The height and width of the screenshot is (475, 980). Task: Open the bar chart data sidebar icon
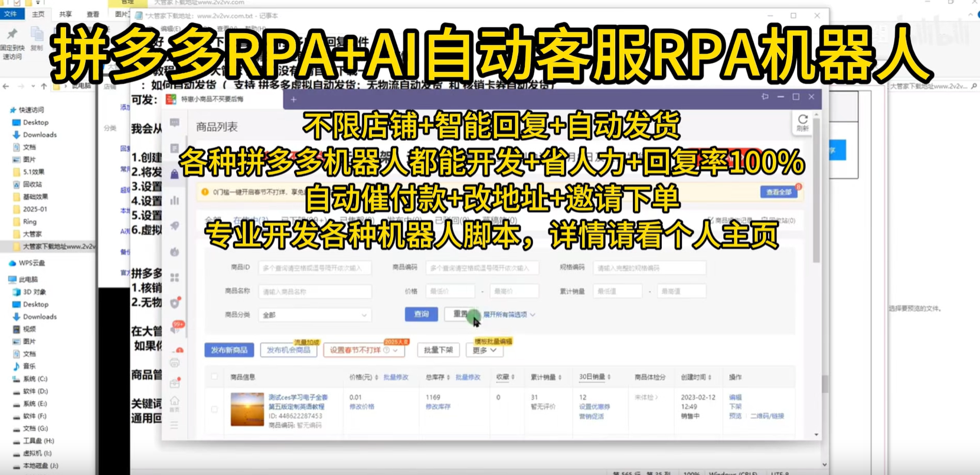[x=175, y=200]
